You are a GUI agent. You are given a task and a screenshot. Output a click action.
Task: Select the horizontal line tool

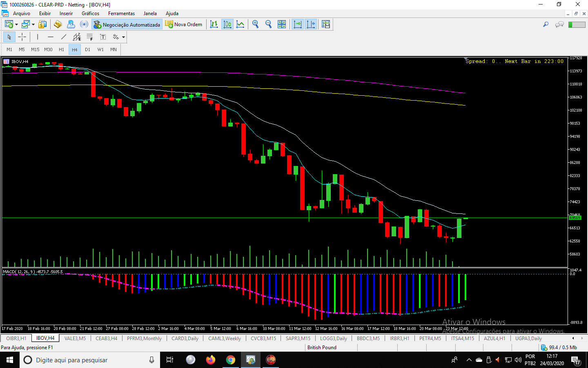tap(51, 37)
